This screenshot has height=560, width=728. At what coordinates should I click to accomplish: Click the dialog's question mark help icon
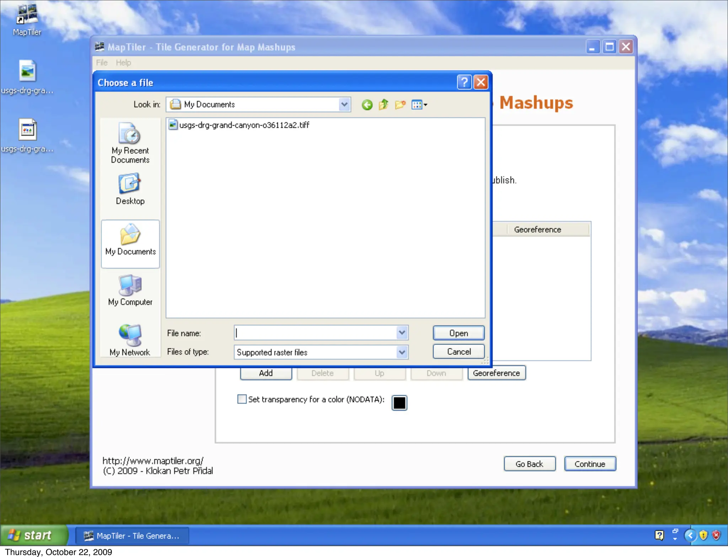(464, 82)
